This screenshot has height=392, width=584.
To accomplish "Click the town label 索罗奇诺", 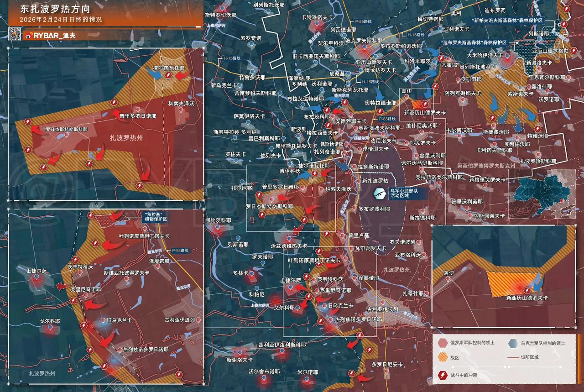I will [x=251, y=37].
